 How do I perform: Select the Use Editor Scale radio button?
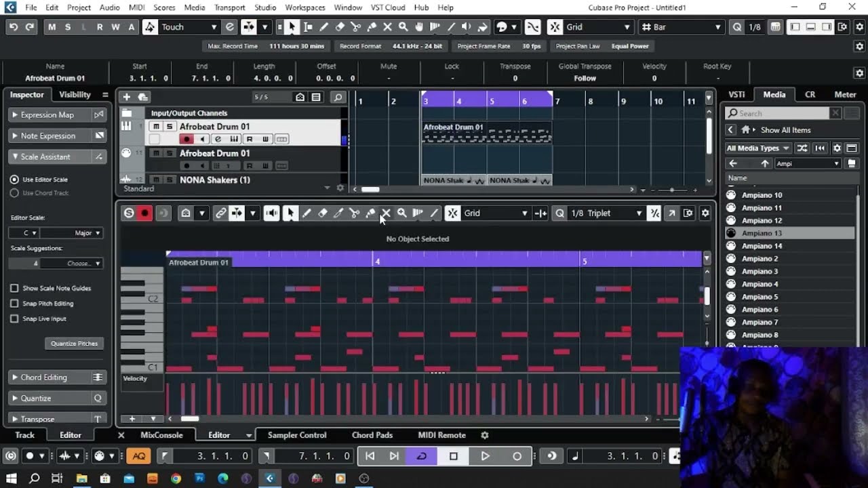[x=14, y=180]
